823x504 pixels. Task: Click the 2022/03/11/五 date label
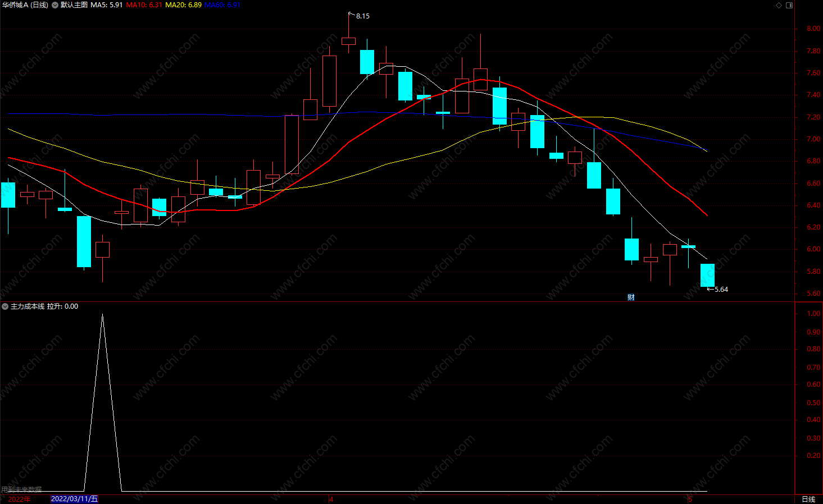(x=74, y=499)
